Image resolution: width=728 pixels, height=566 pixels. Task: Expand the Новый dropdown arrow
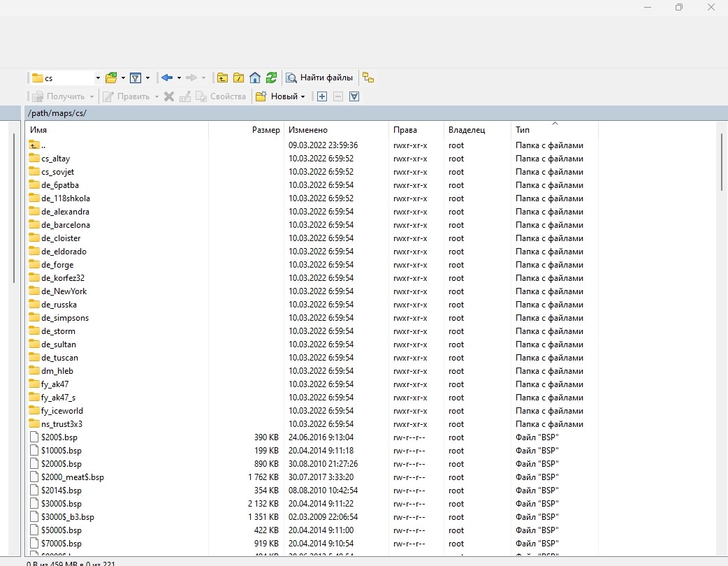[x=303, y=96]
